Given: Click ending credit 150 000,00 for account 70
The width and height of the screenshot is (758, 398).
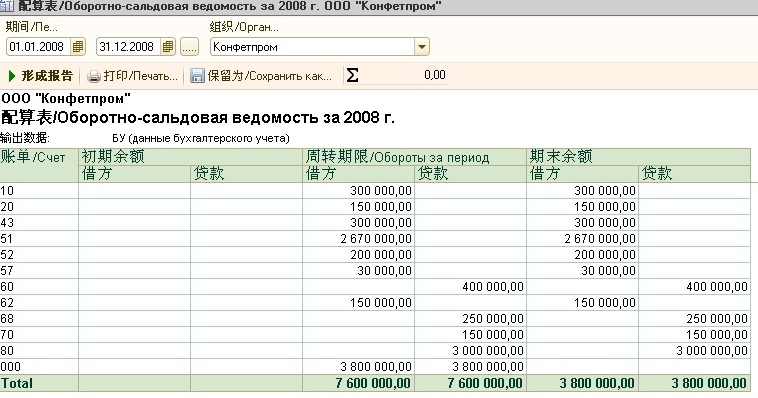Looking at the screenshot, I should (x=717, y=334).
